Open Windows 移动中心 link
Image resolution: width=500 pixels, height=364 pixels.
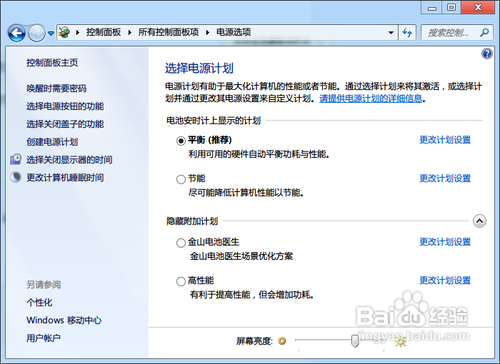click(64, 320)
